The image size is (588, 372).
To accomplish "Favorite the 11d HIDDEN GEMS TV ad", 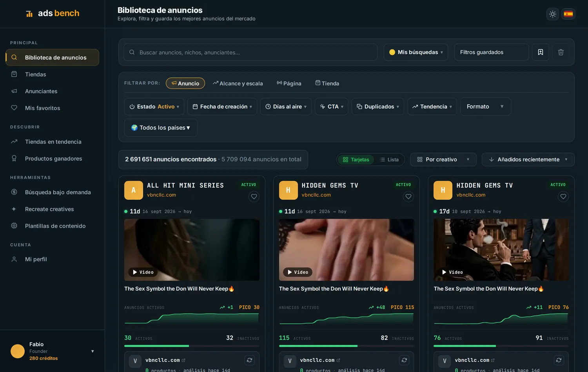I will pos(408,197).
